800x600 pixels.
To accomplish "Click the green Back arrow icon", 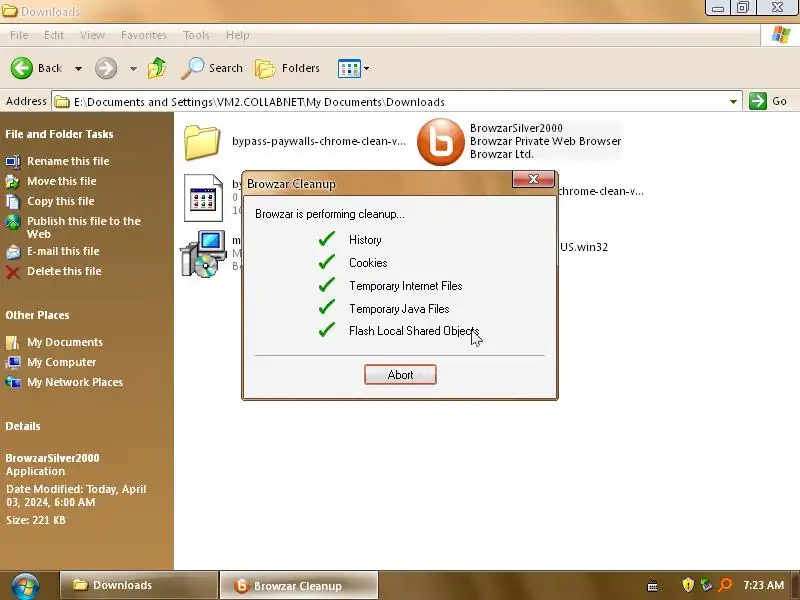I will click(x=22, y=68).
